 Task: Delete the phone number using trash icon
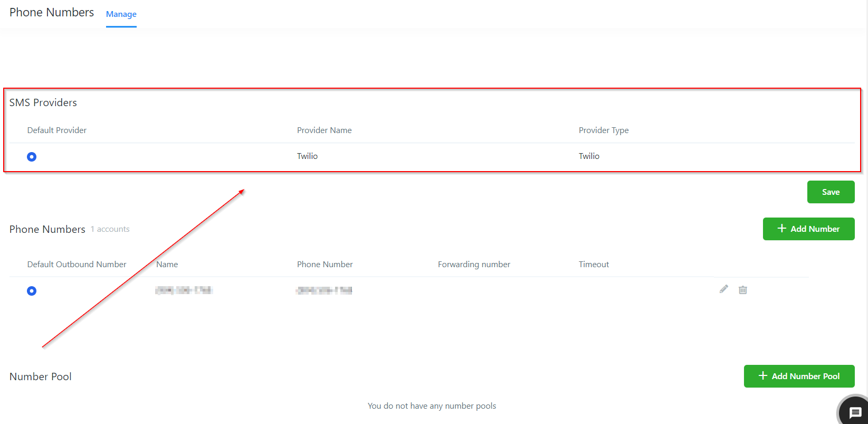pyautogui.click(x=742, y=290)
